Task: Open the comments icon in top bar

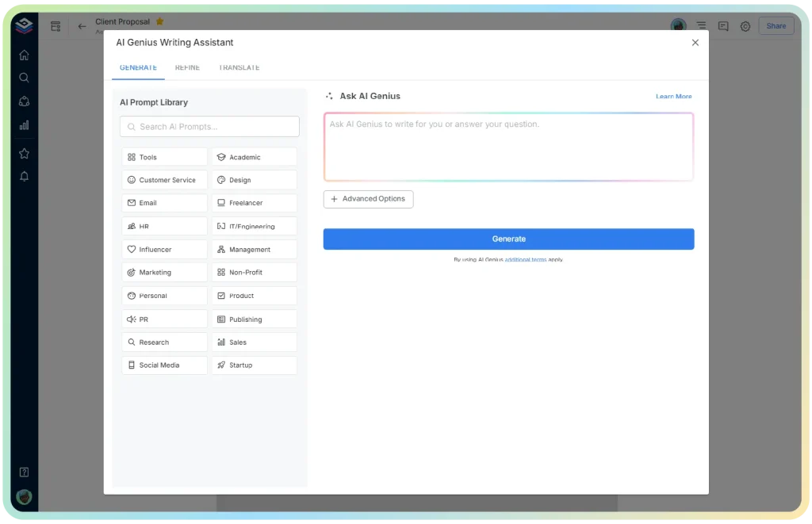Action: click(723, 26)
